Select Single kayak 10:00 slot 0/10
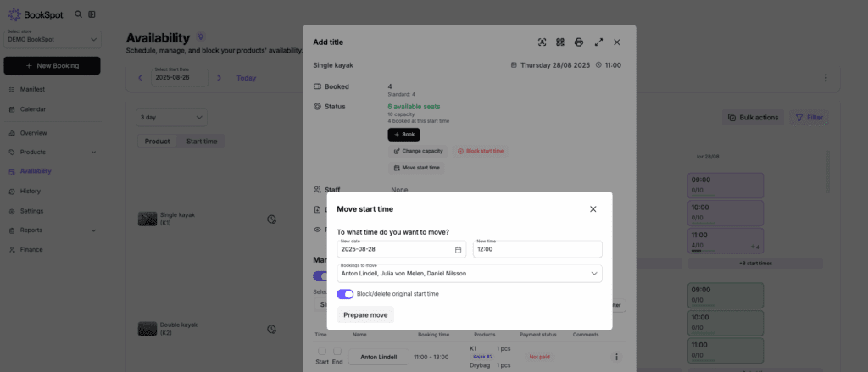 [726, 214]
